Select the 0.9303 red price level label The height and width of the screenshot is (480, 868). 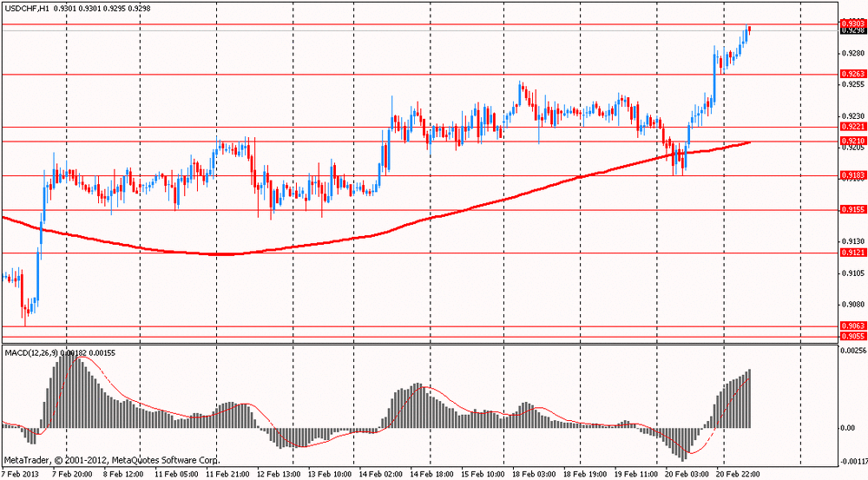pos(852,23)
